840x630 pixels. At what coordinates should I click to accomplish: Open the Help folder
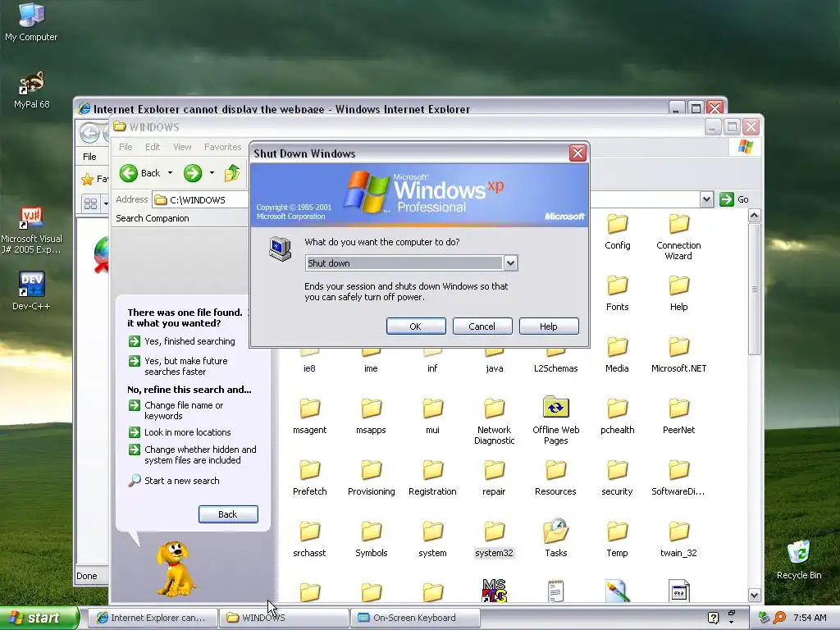click(678, 293)
